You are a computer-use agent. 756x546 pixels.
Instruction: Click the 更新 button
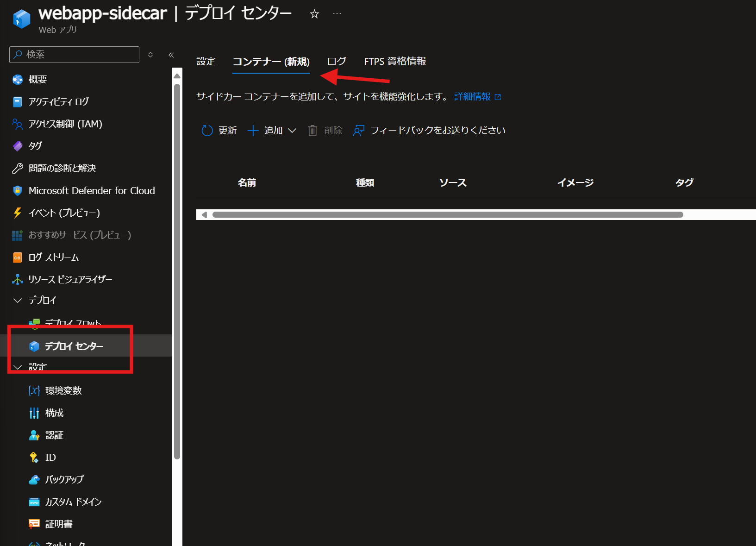pyautogui.click(x=219, y=131)
